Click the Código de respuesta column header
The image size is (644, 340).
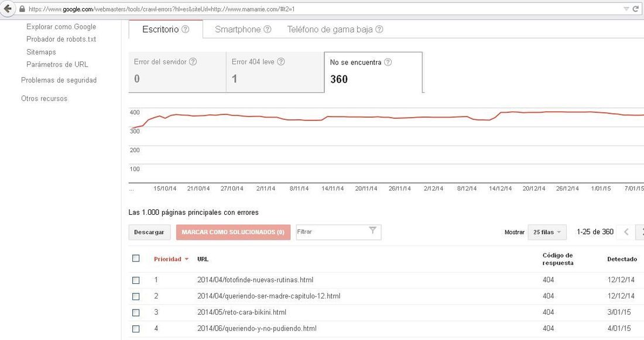[558, 259]
